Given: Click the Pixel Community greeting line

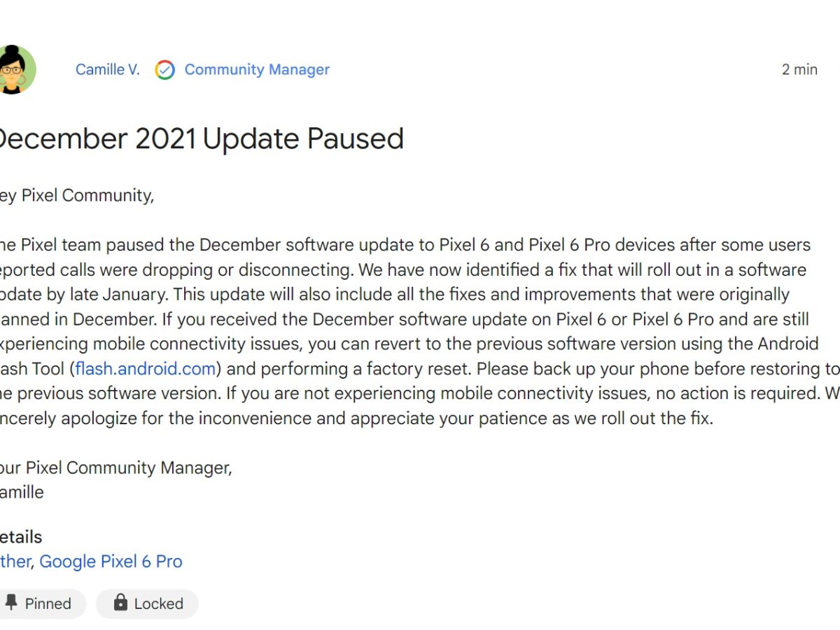Looking at the screenshot, I should click(x=77, y=195).
